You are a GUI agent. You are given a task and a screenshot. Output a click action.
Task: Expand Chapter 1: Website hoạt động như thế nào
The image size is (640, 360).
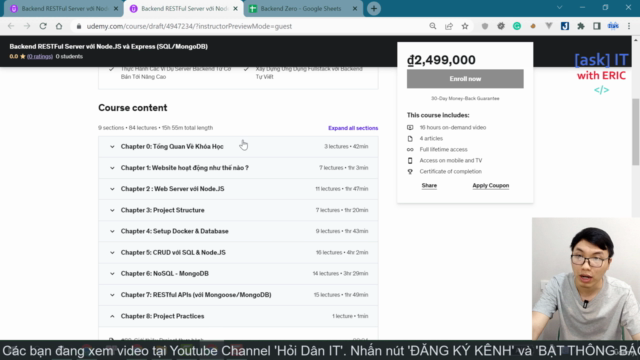(238, 168)
